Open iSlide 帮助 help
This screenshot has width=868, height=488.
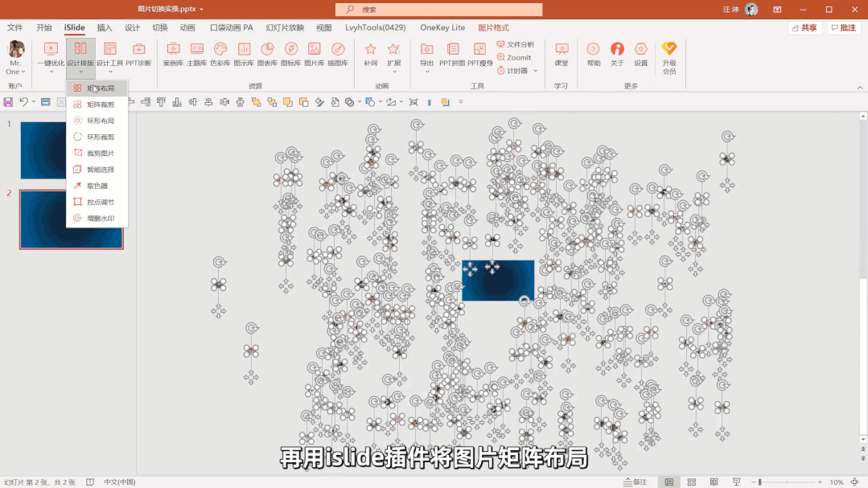click(594, 55)
